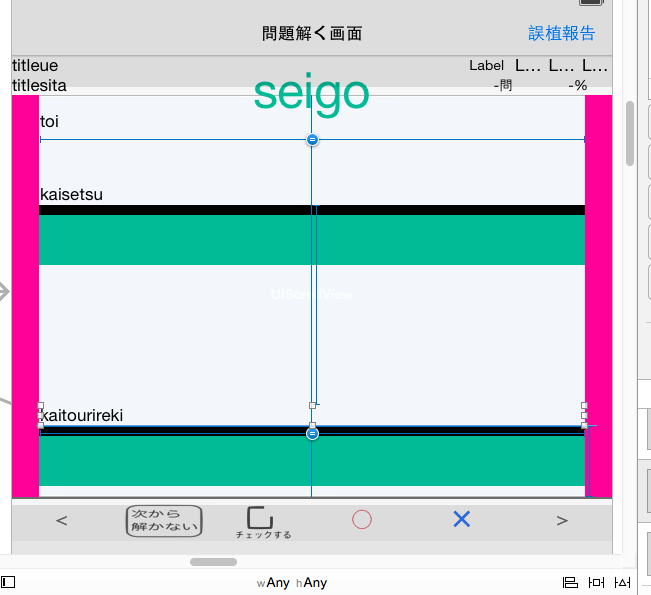Select the titlesita label

pos(39,86)
